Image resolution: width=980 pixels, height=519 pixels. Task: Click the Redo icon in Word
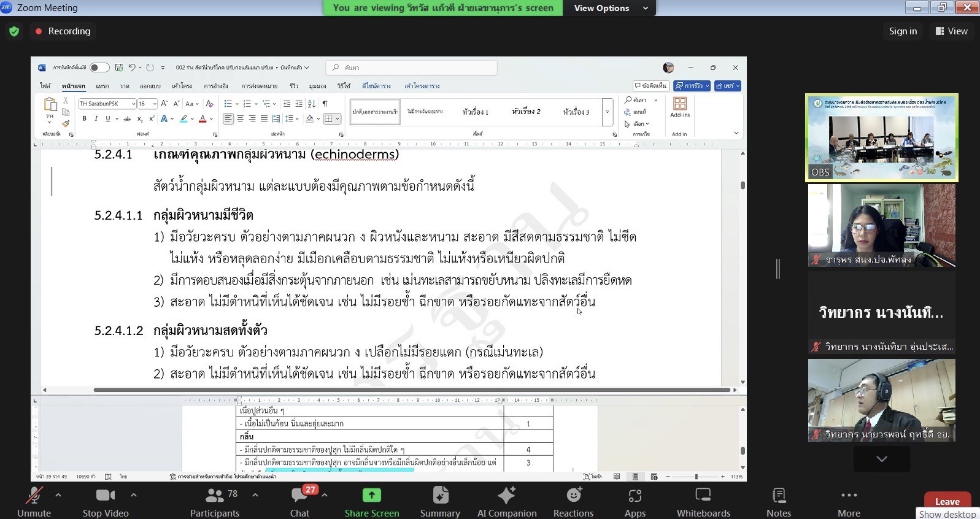(x=150, y=67)
